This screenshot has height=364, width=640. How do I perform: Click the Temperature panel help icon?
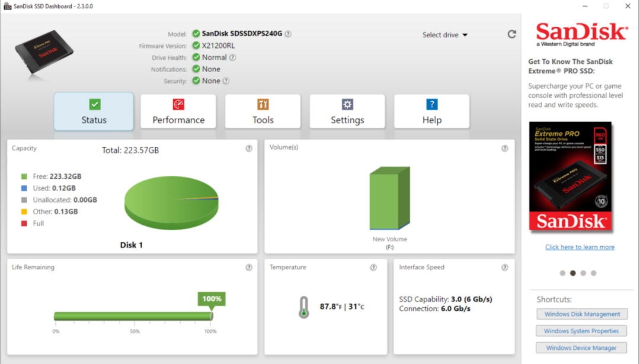click(373, 268)
